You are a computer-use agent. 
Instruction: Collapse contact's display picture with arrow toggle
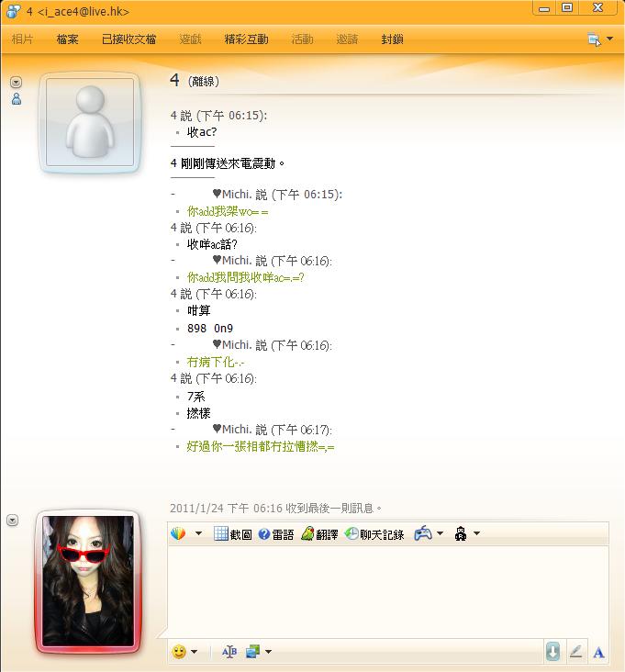click(x=16, y=83)
